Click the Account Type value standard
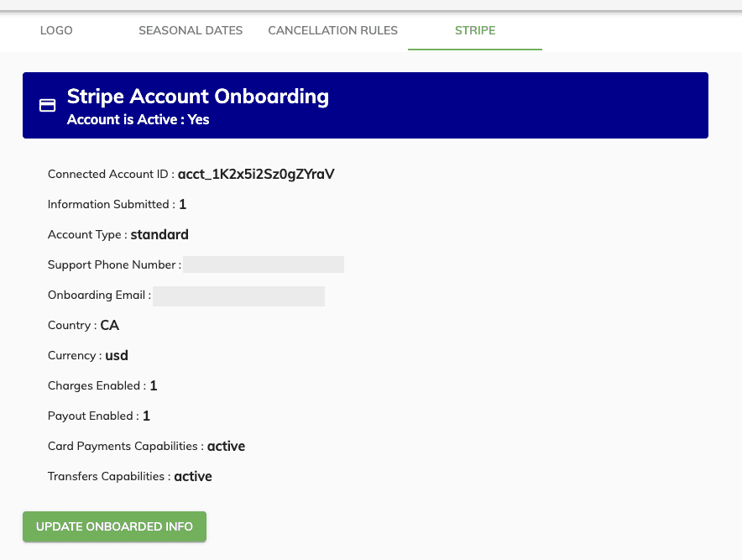Image resolution: width=742 pixels, height=560 pixels. (159, 235)
